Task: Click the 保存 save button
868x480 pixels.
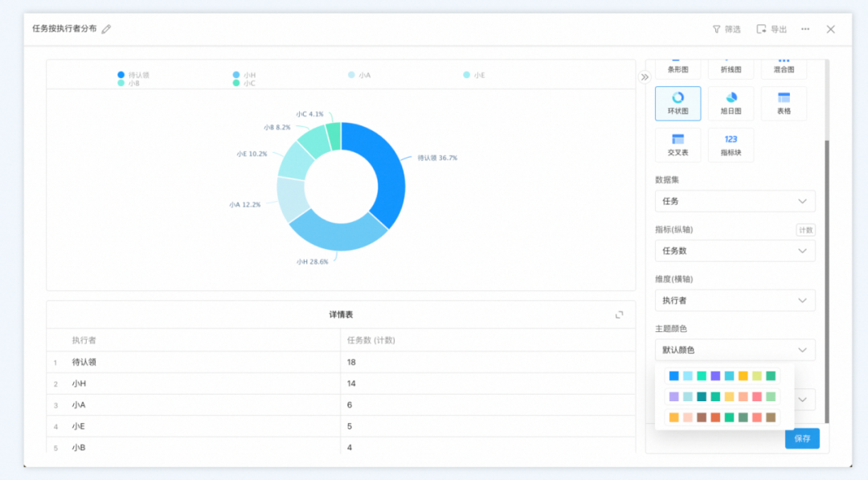Action: click(802, 438)
